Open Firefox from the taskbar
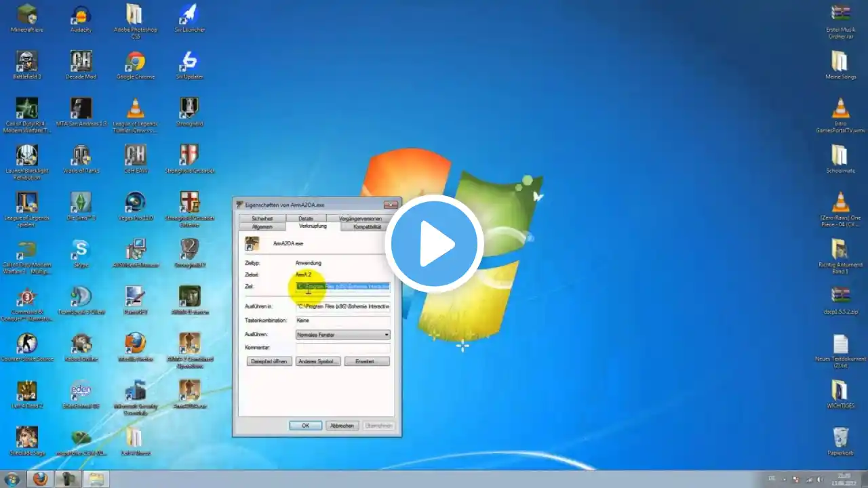Image resolution: width=868 pixels, height=488 pixels. [40, 479]
